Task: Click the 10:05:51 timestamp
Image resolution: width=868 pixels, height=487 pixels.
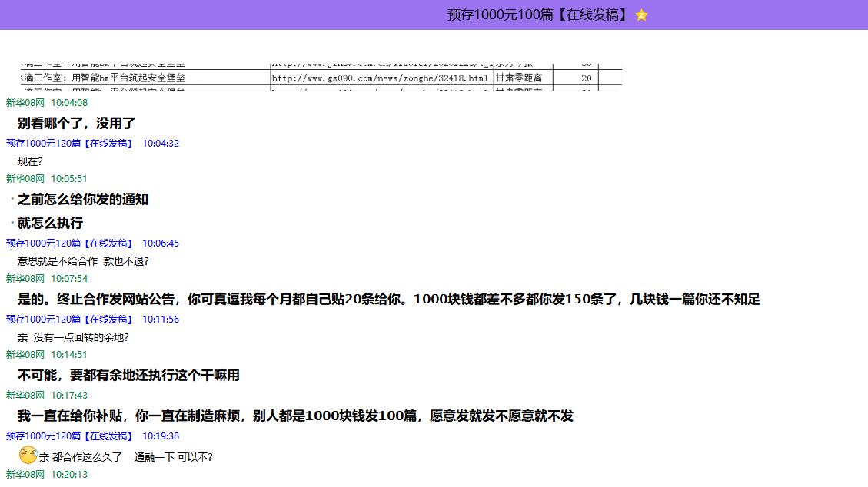Action: point(69,179)
